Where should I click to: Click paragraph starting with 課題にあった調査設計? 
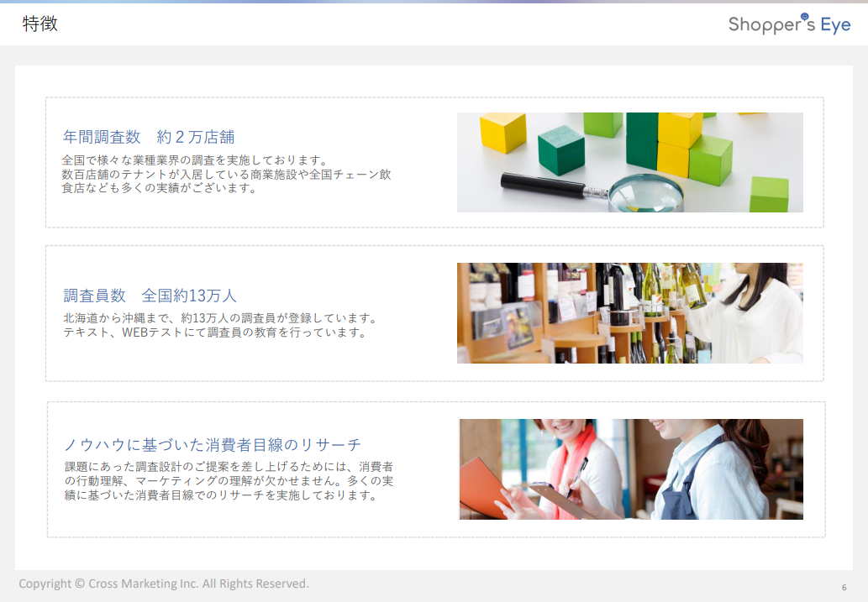tap(229, 480)
